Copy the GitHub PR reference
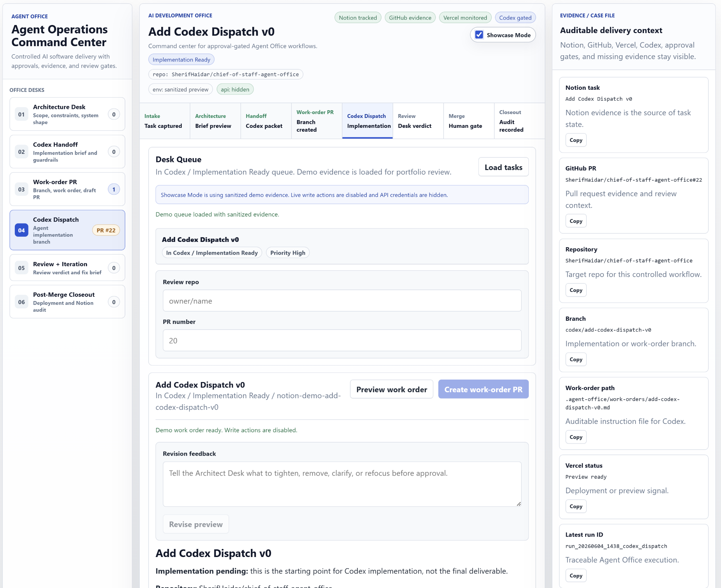Screen dimensions: 721x588 click(x=576, y=221)
